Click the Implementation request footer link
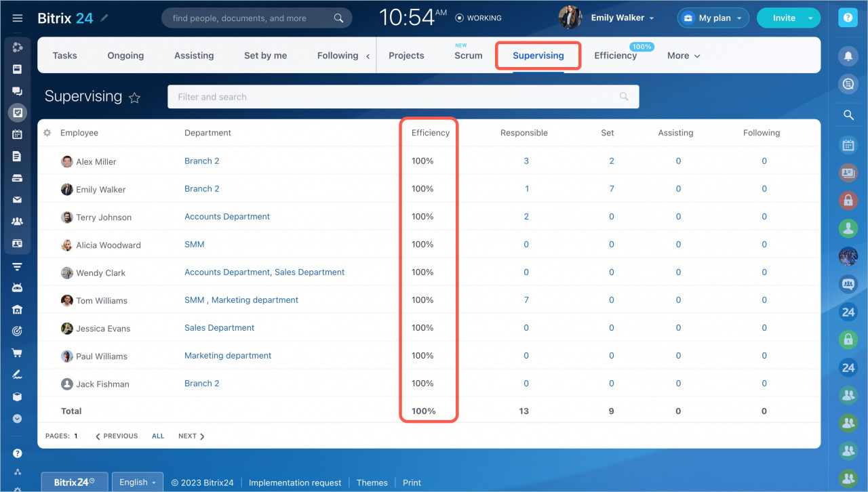This screenshot has width=868, height=492. pos(295,483)
